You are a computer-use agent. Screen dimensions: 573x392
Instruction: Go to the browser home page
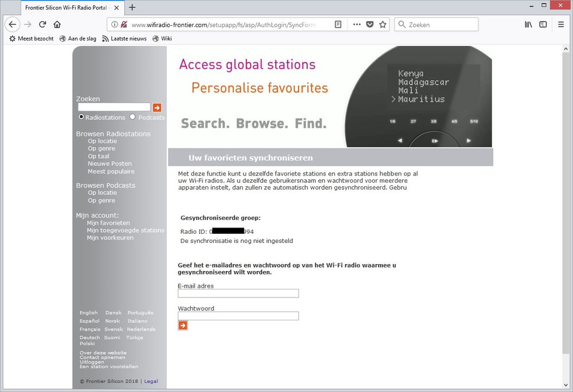[x=57, y=25]
